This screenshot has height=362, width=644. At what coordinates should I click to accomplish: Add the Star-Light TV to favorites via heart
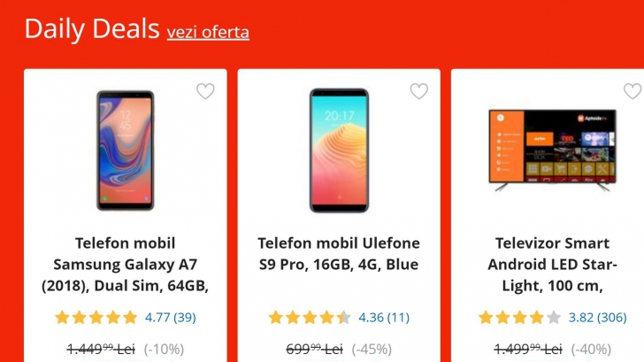point(632,91)
